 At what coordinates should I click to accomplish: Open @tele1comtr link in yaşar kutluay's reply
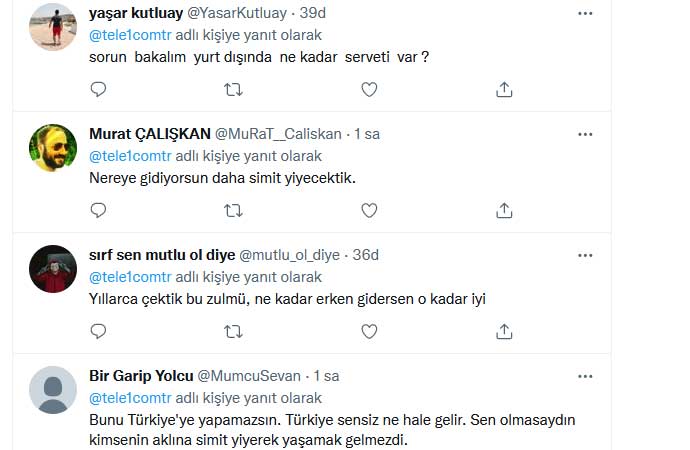click(x=130, y=35)
